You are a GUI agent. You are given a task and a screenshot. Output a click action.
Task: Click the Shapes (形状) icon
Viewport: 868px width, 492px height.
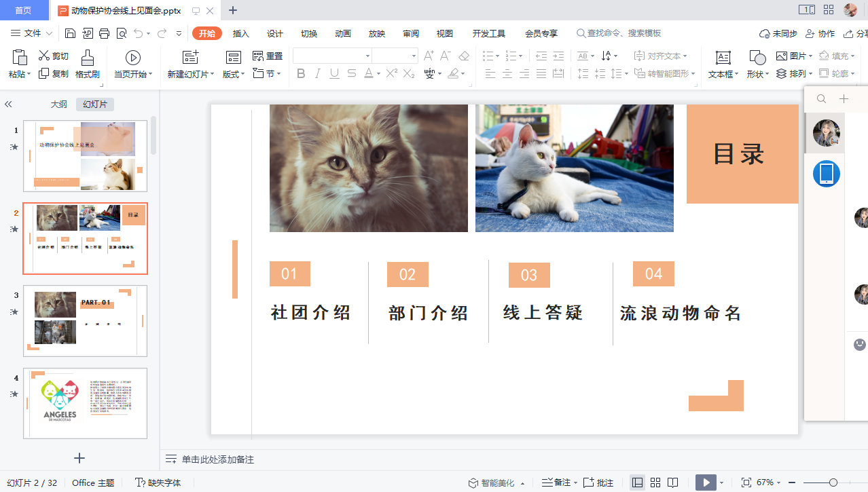click(757, 58)
